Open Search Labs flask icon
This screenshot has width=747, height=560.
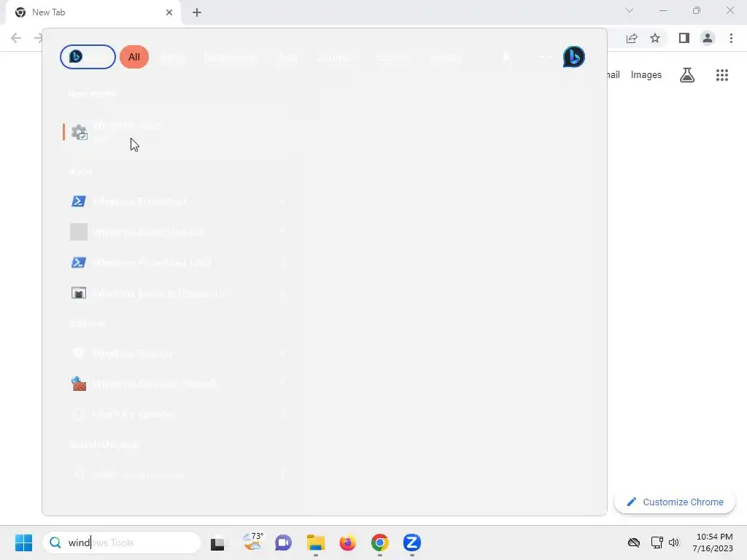tap(687, 75)
